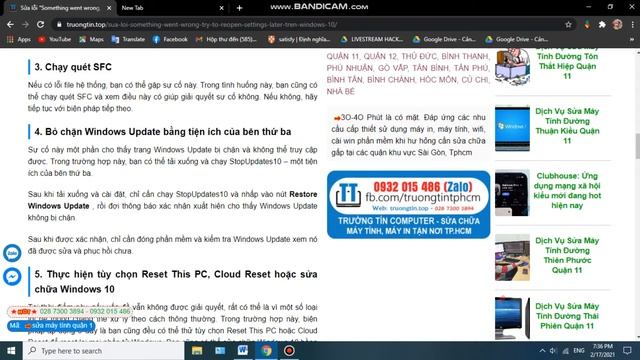This screenshot has width=640, height=360.
Task: Click the Thuận Kiều article thumbnail
Action: coord(512,128)
